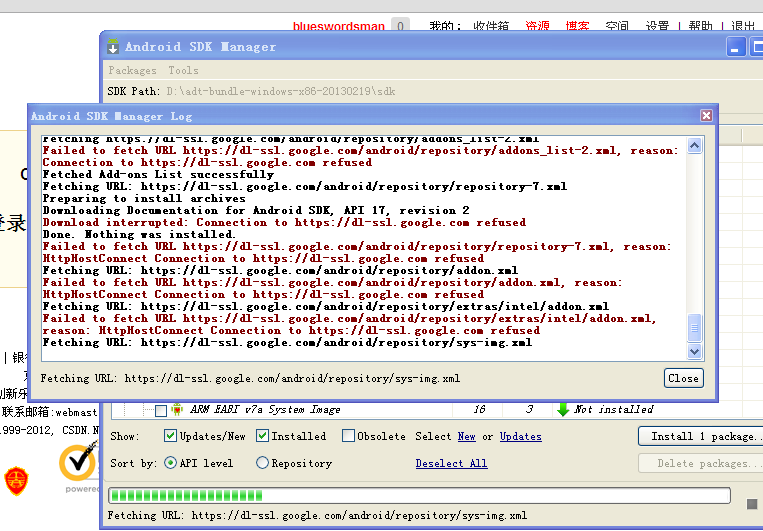Screen dimensions: 763x531
Task: Click the log scrollbar thumb
Action: click(x=694, y=329)
